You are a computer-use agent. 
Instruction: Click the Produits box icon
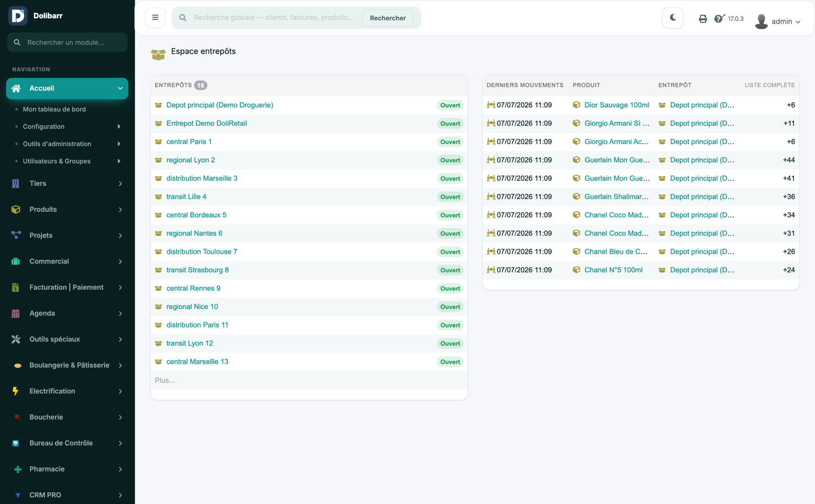pyautogui.click(x=16, y=210)
